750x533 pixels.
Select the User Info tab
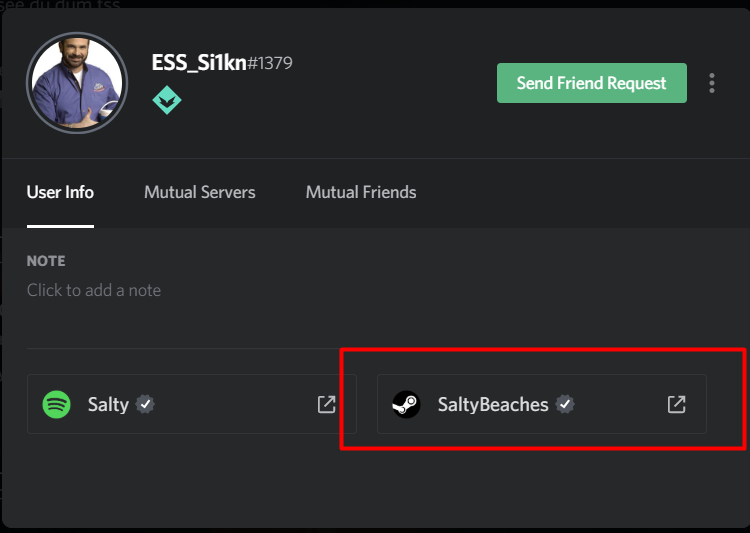tap(60, 192)
